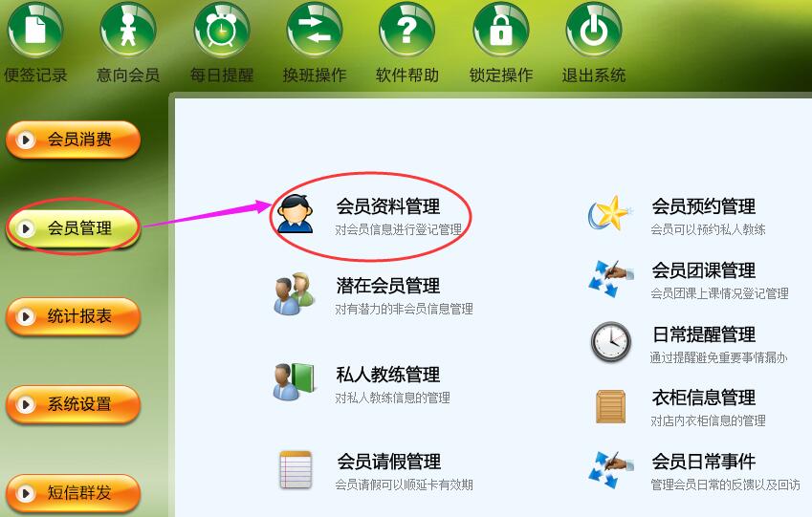Select the 换班操作 shift change icon

pos(315,30)
